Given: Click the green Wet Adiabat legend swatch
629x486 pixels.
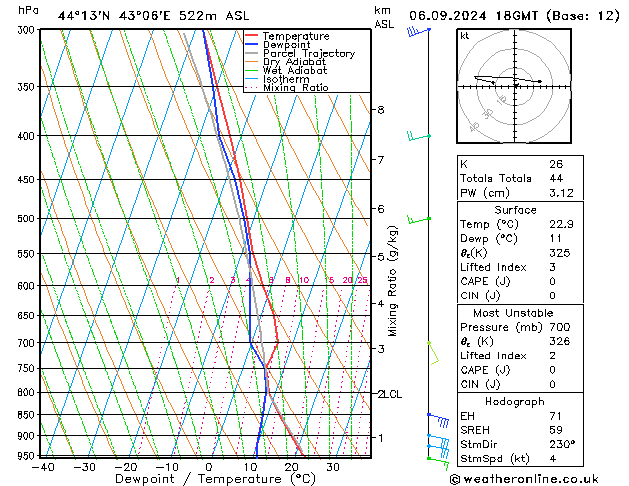Looking at the screenshot, I should click(251, 70).
